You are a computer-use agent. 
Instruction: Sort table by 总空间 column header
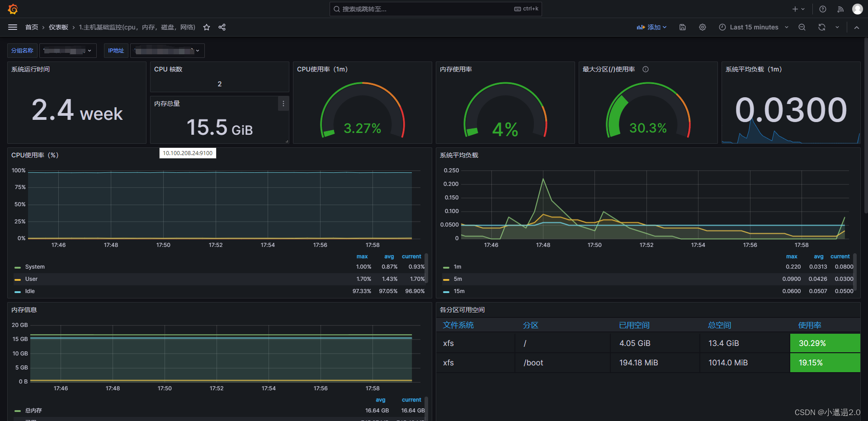719,325
